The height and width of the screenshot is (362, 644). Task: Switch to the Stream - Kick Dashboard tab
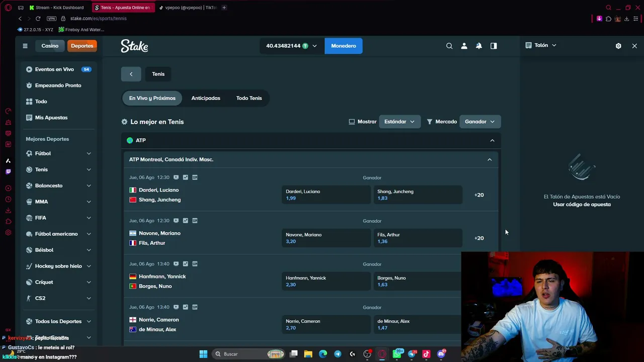click(x=56, y=8)
